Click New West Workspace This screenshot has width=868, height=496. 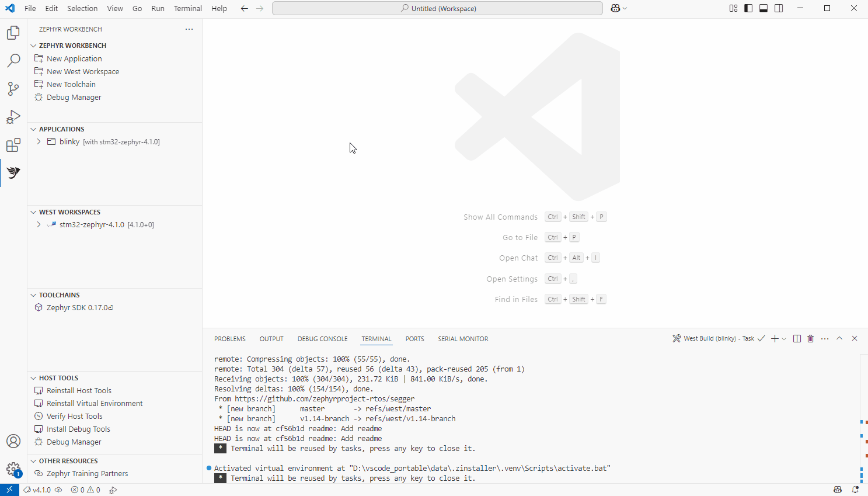point(83,72)
